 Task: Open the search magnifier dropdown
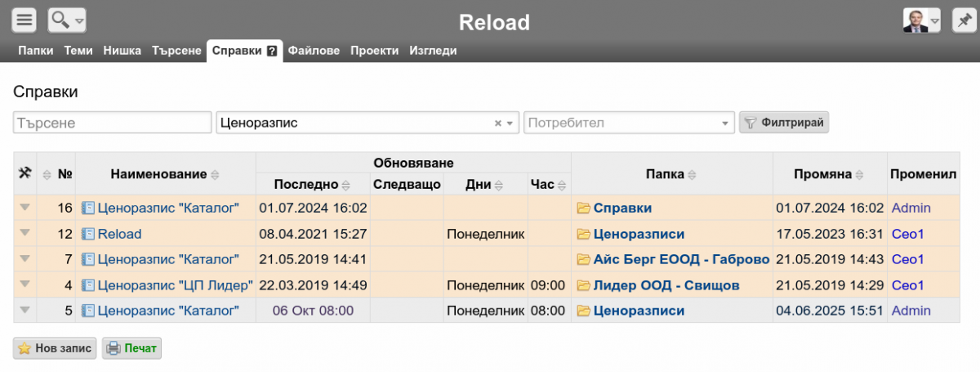pyautogui.click(x=67, y=20)
